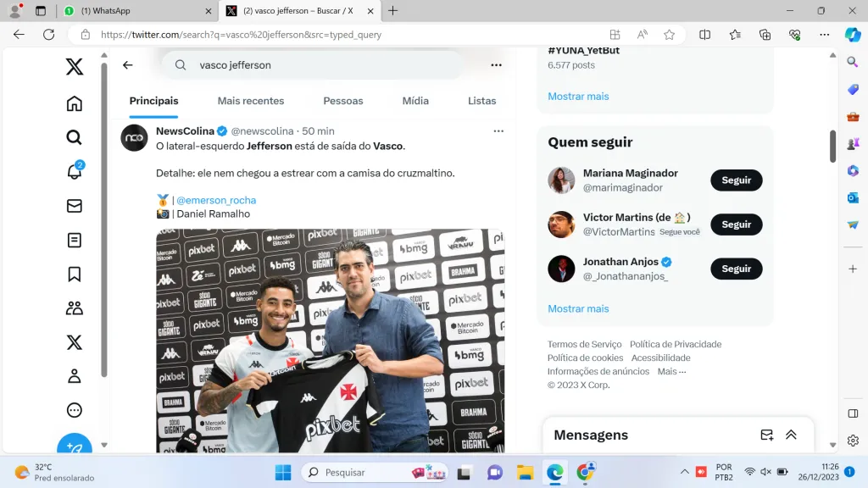868x488 pixels.
Task: Open Profile icon in left sidebar
Action: coord(75,376)
